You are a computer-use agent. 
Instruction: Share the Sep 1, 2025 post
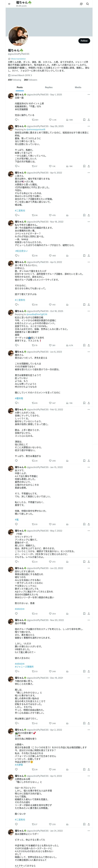click(89, 120)
